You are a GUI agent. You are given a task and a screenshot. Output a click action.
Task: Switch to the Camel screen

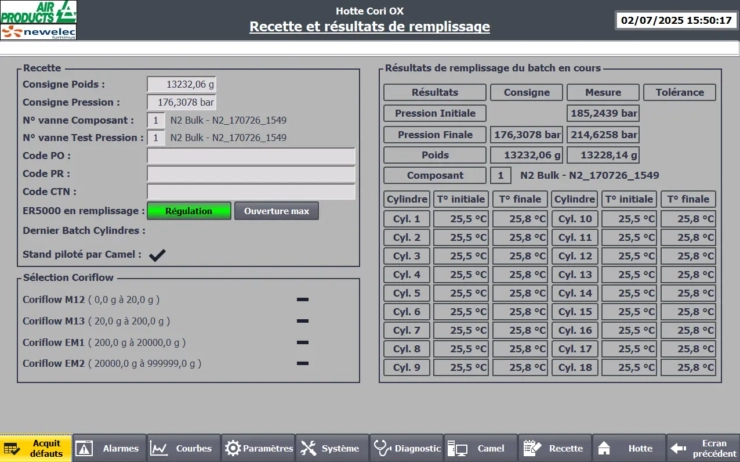[480, 448]
